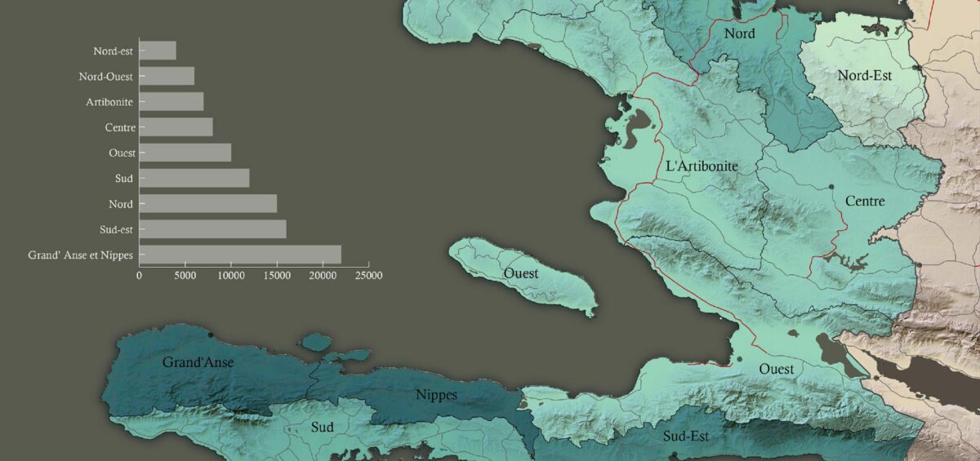The image size is (980, 461).
Task: Click the Nord region label on the map
Action: click(739, 33)
